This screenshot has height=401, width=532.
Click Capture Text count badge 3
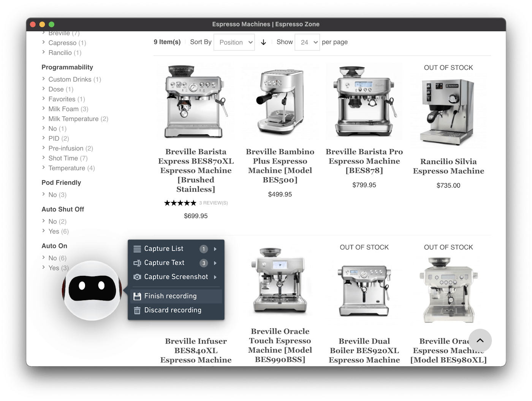[x=204, y=263]
